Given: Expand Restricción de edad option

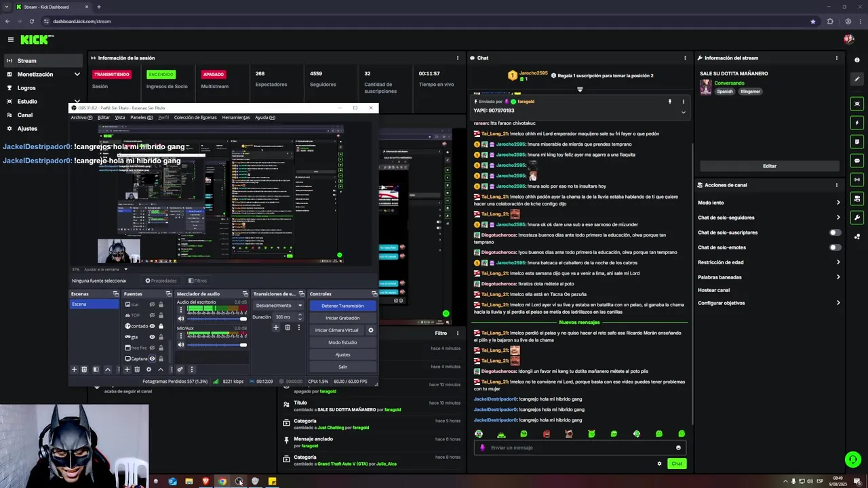Looking at the screenshot, I should coord(838,262).
